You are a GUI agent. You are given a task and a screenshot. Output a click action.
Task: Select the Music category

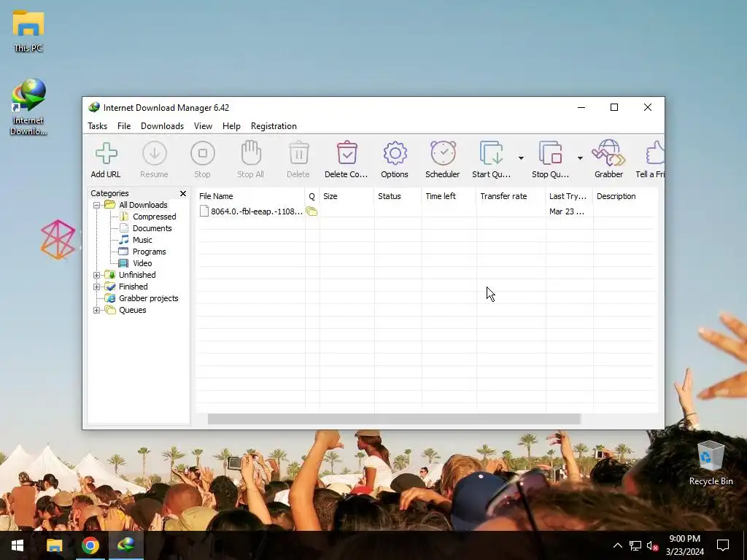(x=142, y=240)
